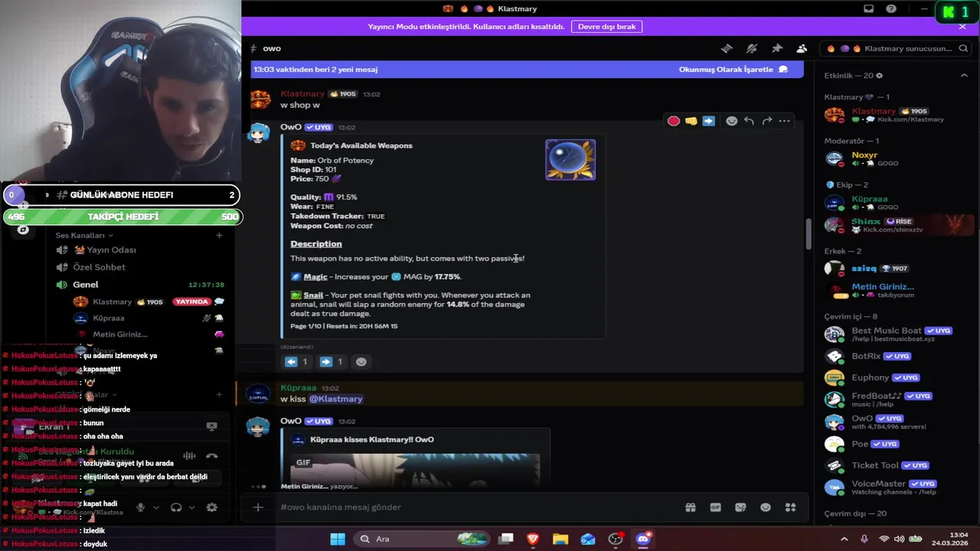Open File Explorer from the taskbar
This screenshot has height=551, width=980.
(x=560, y=539)
